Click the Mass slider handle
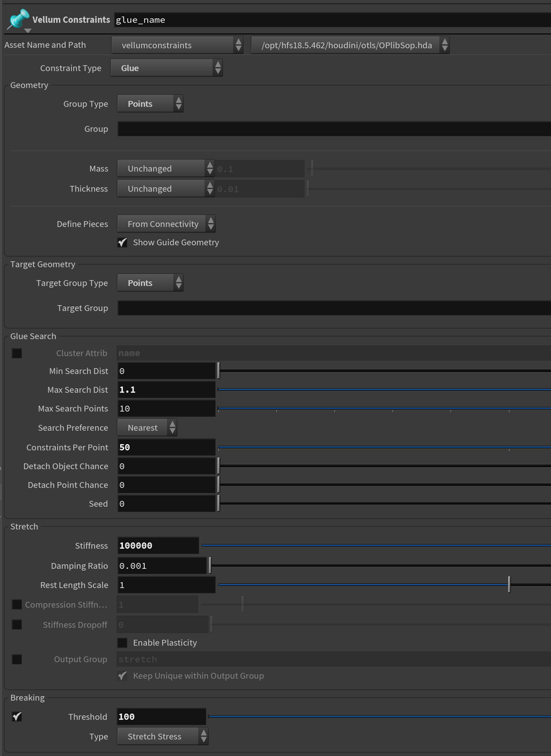 [x=312, y=169]
